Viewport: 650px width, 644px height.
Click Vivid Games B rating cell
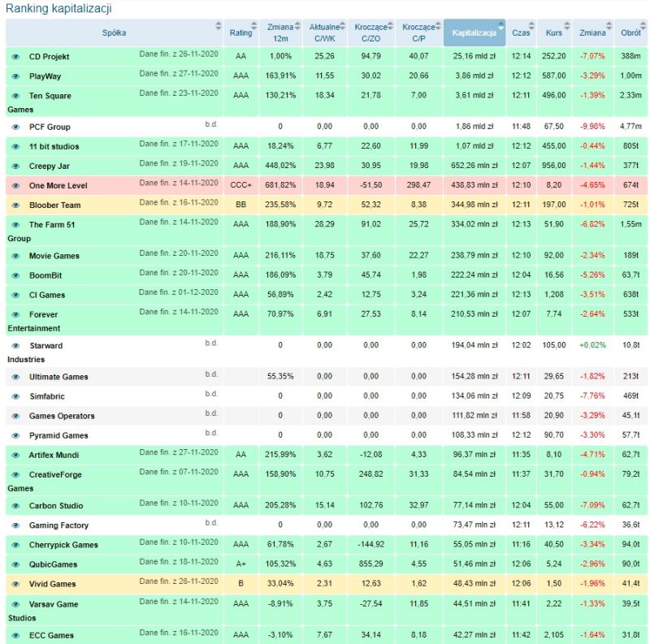tap(241, 583)
